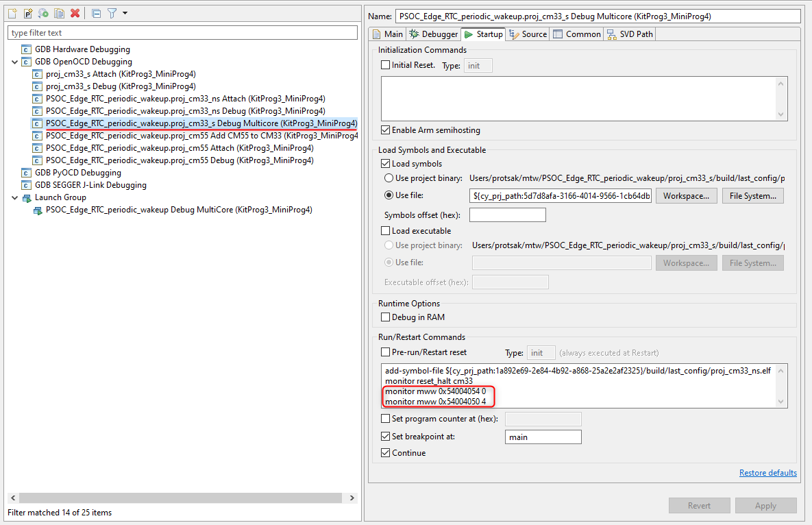Click the filter funnel icon

112,13
